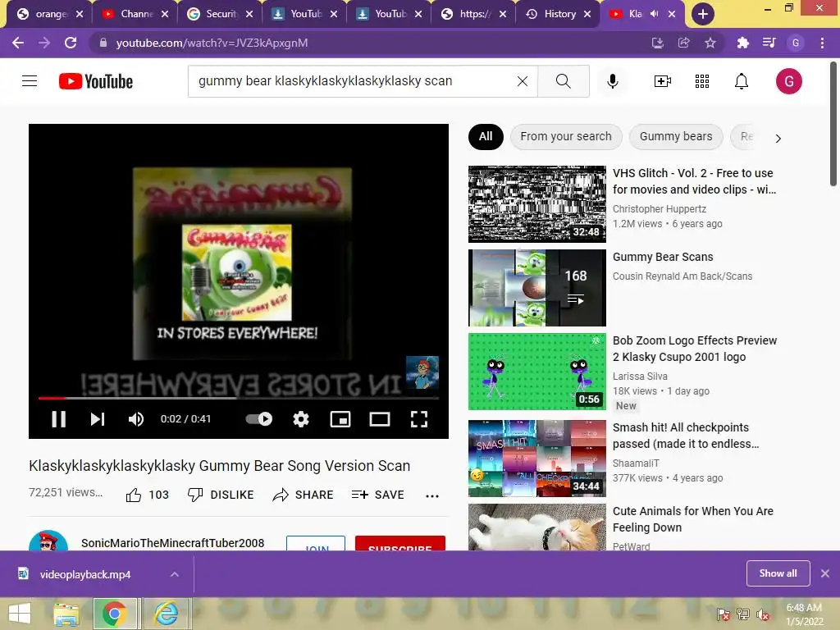Mute the playing tab's audio icon
The image size is (840, 630).
[x=654, y=14]
